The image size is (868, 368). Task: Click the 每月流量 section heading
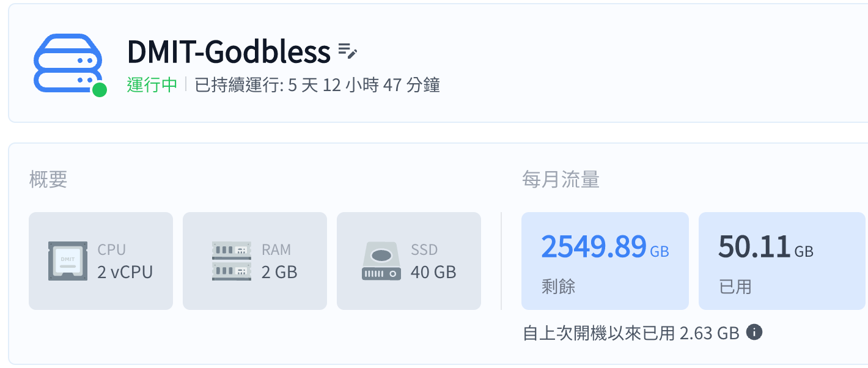(x=561, y=179)
